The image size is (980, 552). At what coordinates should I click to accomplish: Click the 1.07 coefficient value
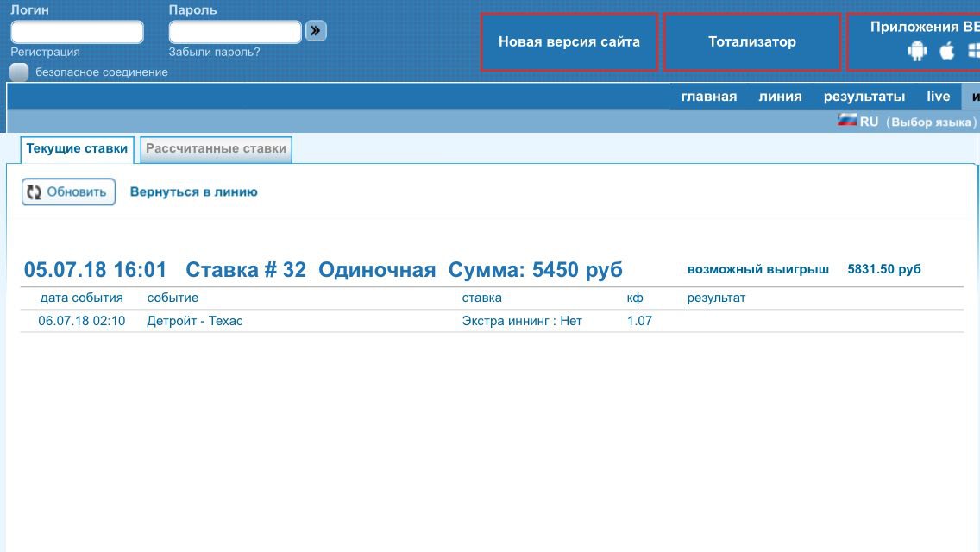coord(639,321)
